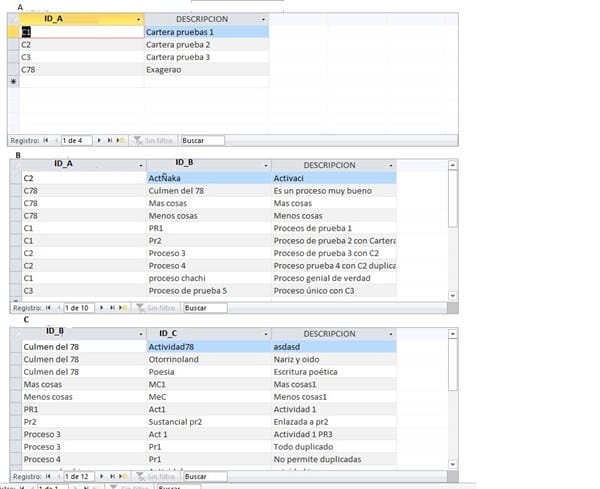Jump to last record in table A
This screenshot has height=489, width=600.
[110, 141]
